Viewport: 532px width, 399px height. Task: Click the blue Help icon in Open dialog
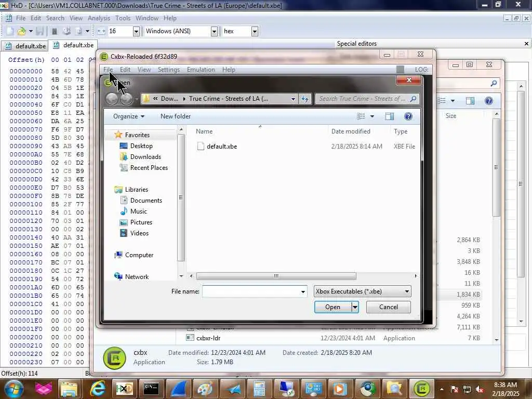[x=408, y=116]
